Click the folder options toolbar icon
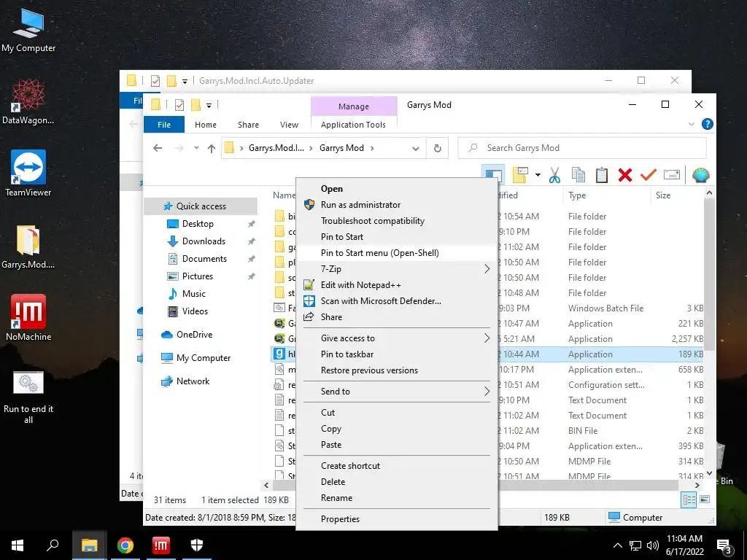The width and height of the screenshot is (747, 560). pos(520,175)
